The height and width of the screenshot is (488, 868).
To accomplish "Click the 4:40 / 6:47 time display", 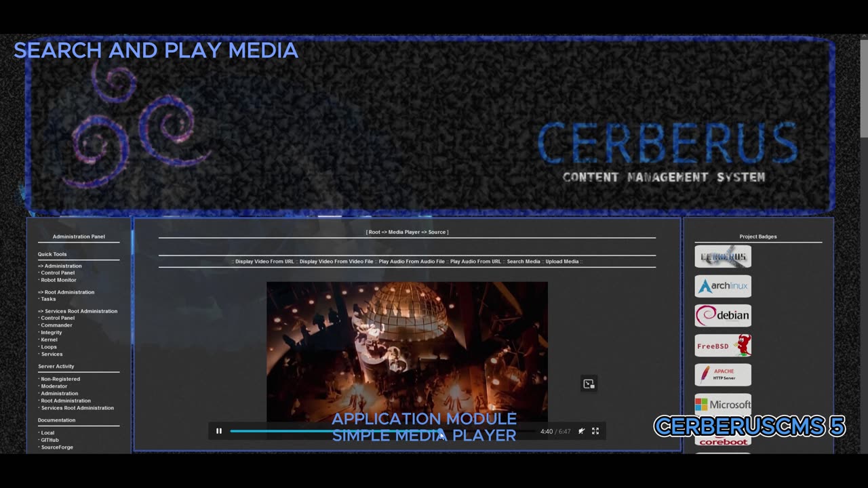I will coord(555,432).
